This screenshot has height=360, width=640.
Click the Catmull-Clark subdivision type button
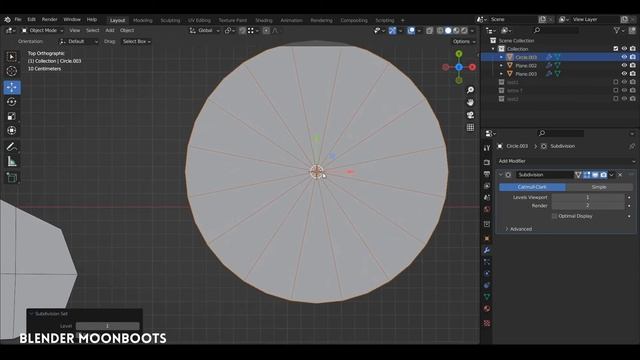coord(532,187)
